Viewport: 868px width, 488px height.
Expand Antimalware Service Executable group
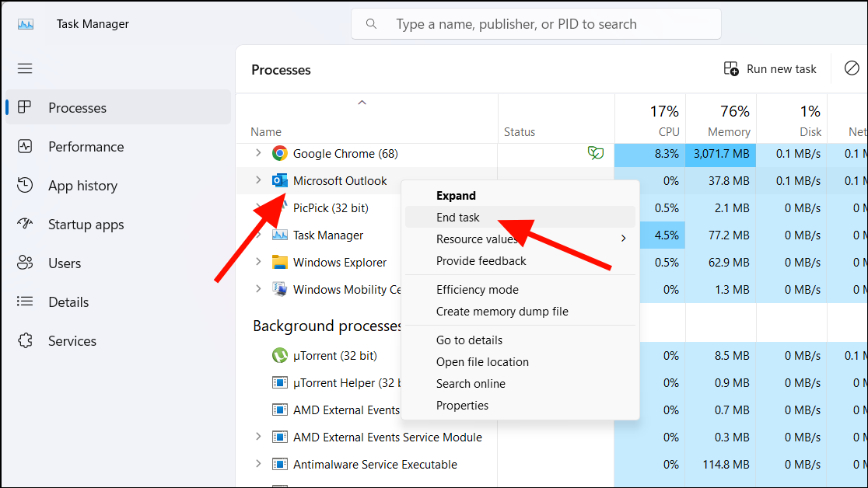click(x=258, y=463)
